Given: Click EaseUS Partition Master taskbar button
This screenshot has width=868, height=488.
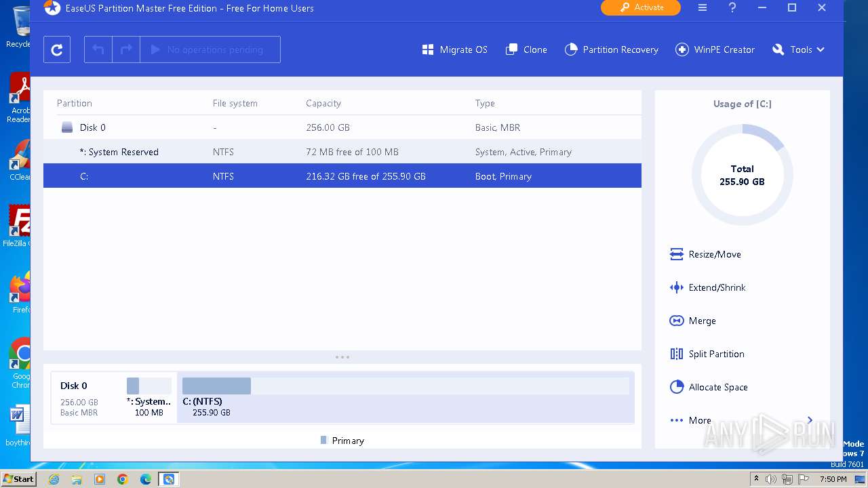Looking at the screenshot, I should (169, 479).
